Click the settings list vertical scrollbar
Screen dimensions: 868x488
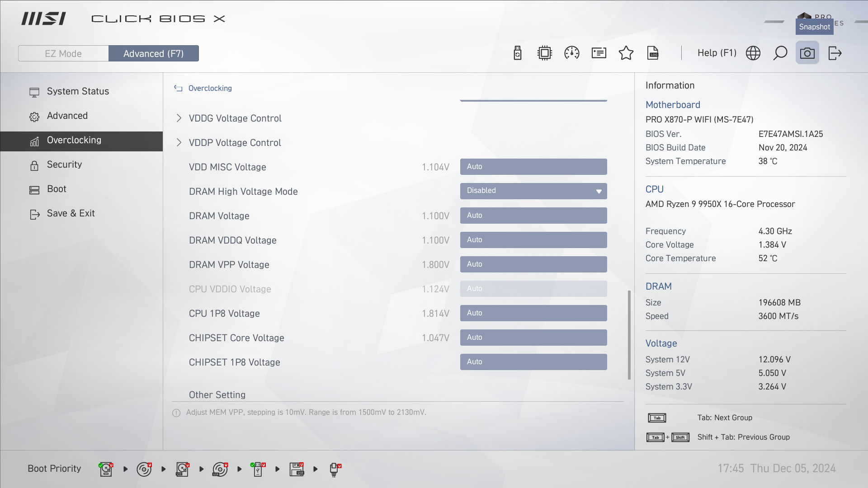click(629, 335)
